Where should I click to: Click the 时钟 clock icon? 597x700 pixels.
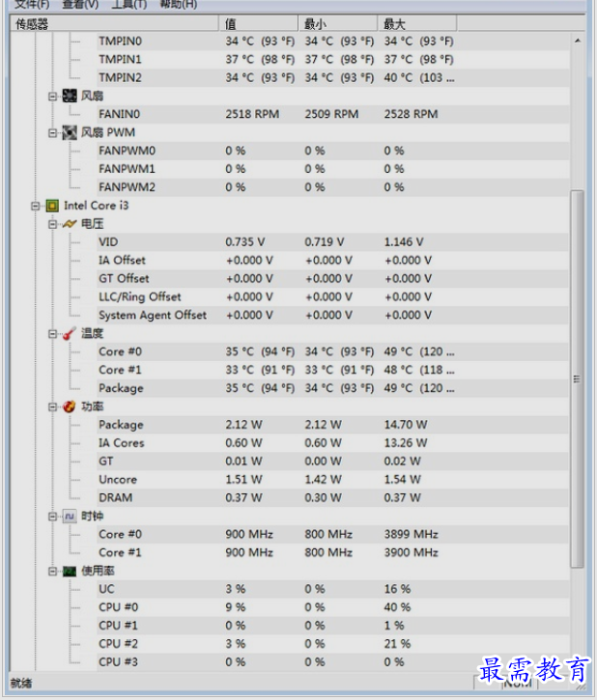[x=70, y=517]
